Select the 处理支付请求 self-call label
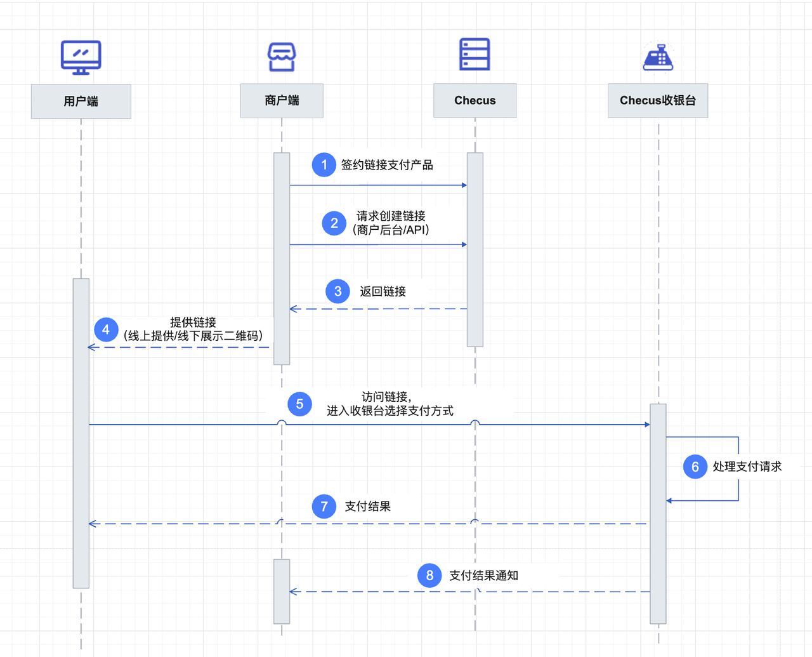This screenshot has width=812, height=657. (747, 467)
